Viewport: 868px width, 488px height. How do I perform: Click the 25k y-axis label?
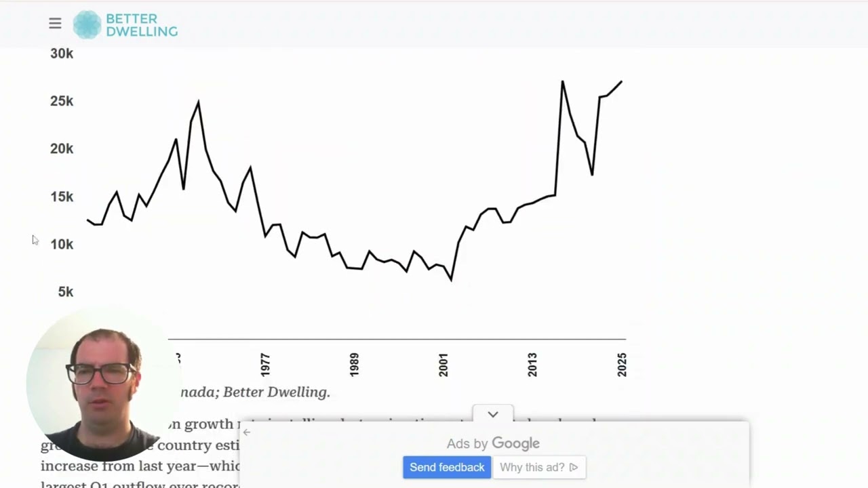click(62, 101)
